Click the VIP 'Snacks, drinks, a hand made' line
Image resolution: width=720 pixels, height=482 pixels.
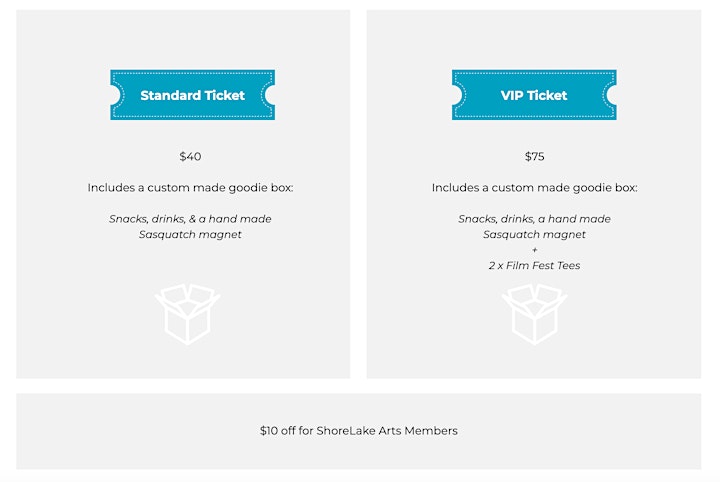[x=534, y=219]
